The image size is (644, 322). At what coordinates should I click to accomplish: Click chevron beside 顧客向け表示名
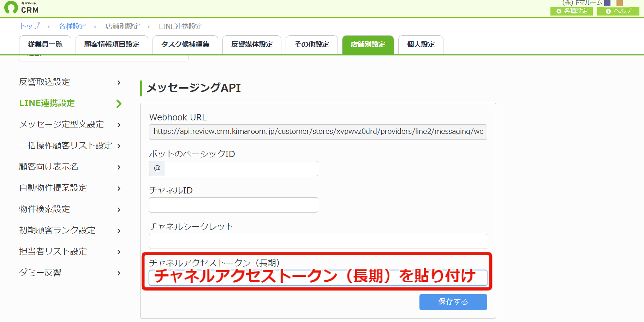(x=119, y=167)
